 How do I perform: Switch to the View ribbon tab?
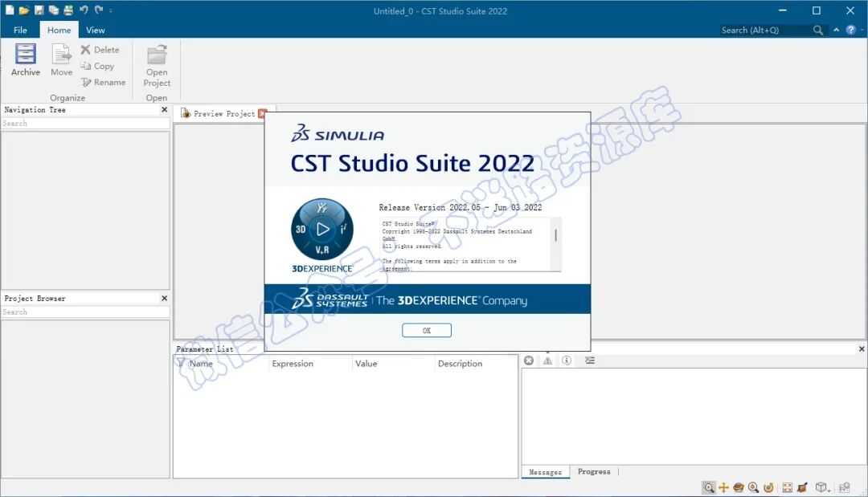point(95,30)
